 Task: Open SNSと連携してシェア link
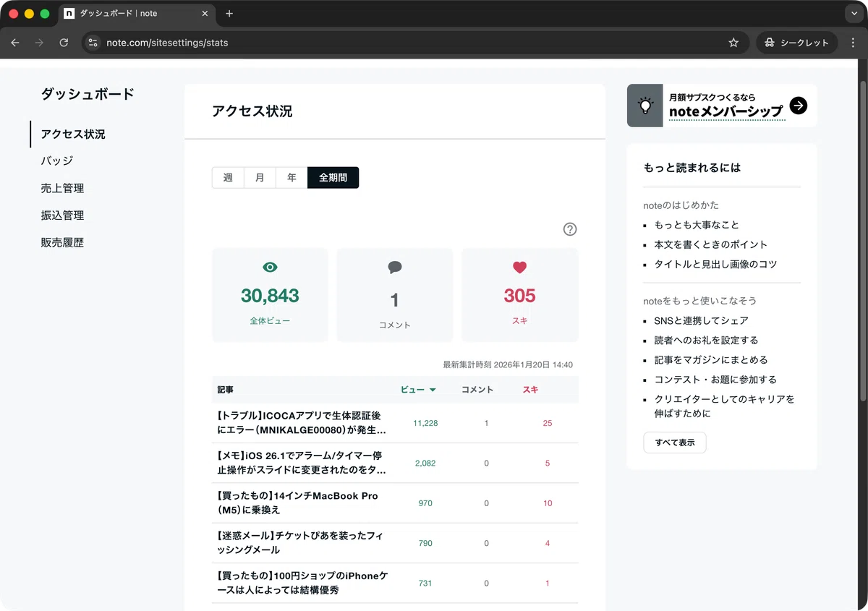click(x=701, y=320)
